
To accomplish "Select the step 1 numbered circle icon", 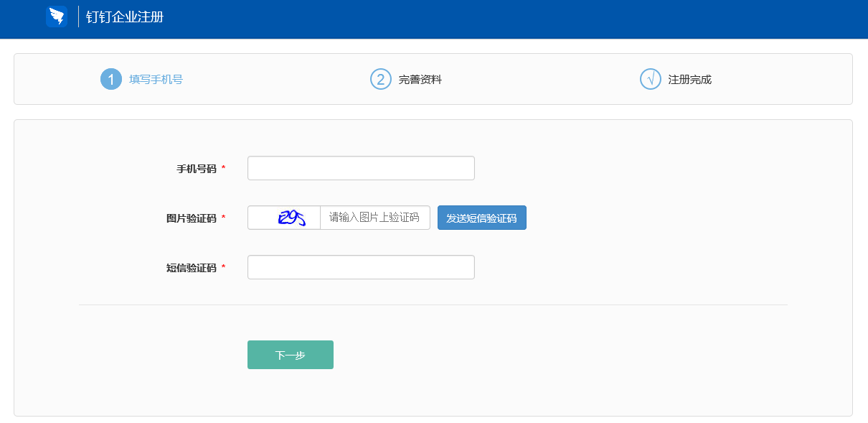I will pos(111,79).
